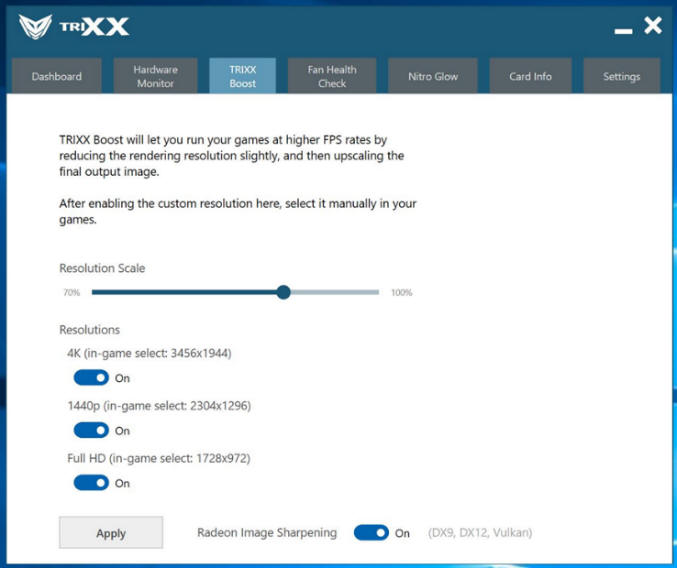Go to Fan Health Check tab
This screenshot has width=677, height=568.
(x=332, y=76)
